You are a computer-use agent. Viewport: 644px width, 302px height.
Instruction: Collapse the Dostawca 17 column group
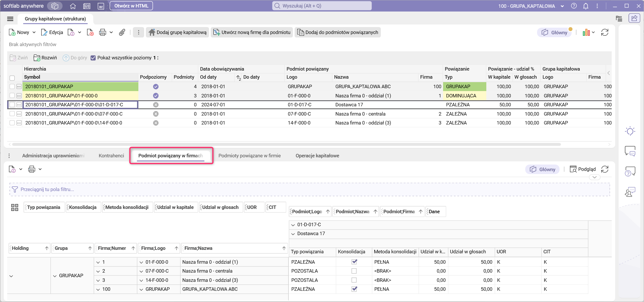pos(293,234)
